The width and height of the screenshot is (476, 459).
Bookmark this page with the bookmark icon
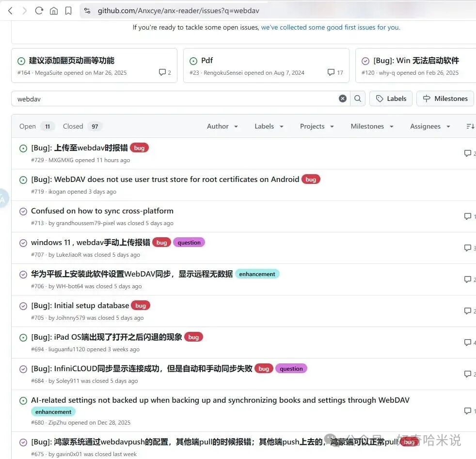[68, 11]
